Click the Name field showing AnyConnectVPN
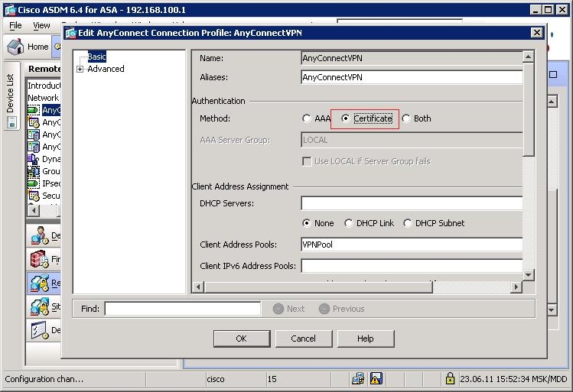The image size is (573, 392). point(412,58)
